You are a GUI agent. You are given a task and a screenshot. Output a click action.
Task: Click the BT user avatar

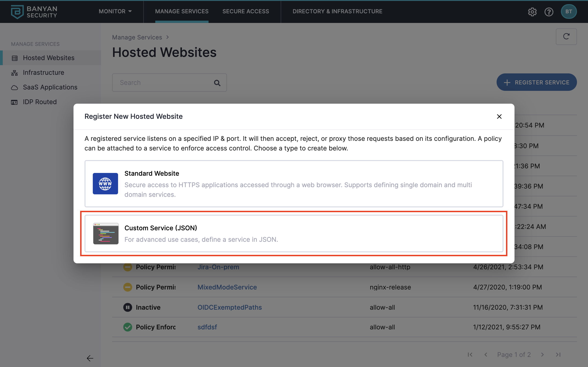568,12
